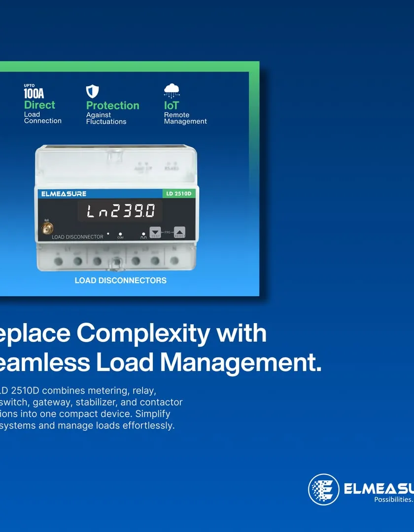Click the green 'Direct' heading
The width and height of the screenshot is (414, 532).
(x=39, y=105)
